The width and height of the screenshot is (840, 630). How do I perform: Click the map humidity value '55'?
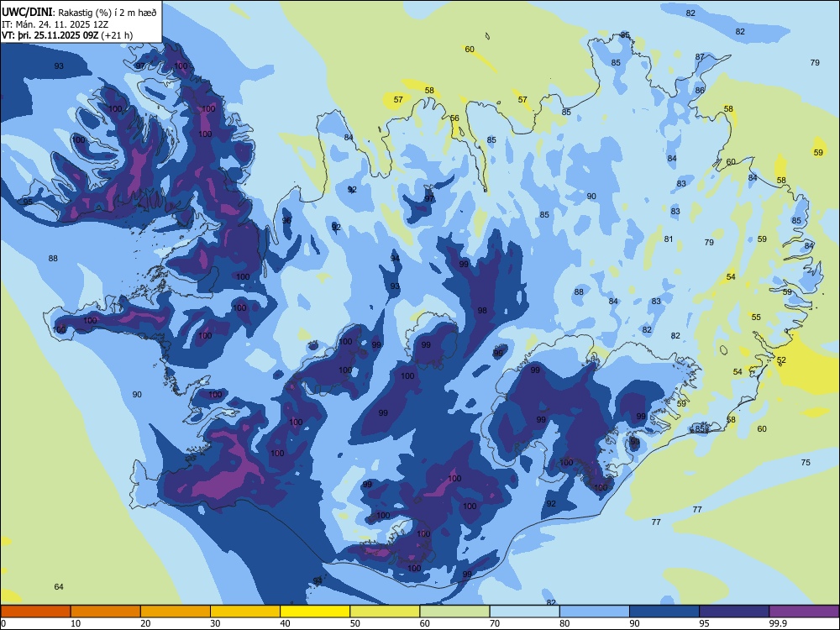(756, 318)
